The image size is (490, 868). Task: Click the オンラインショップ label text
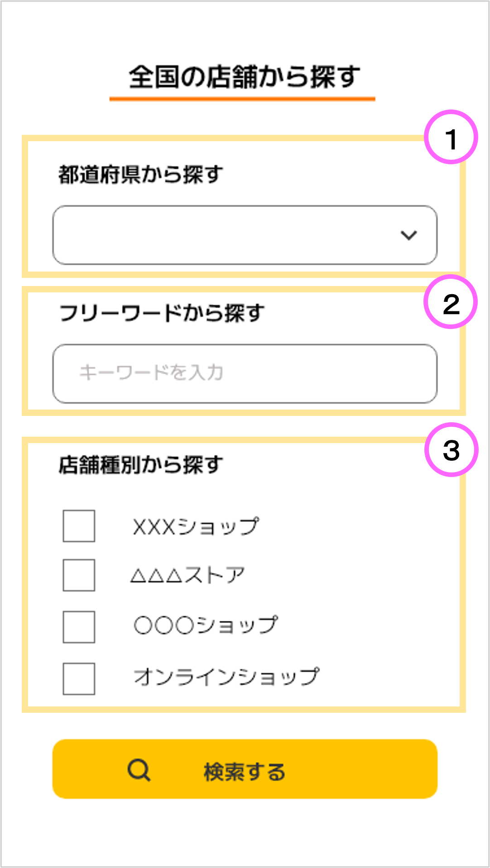coord(226,677)
